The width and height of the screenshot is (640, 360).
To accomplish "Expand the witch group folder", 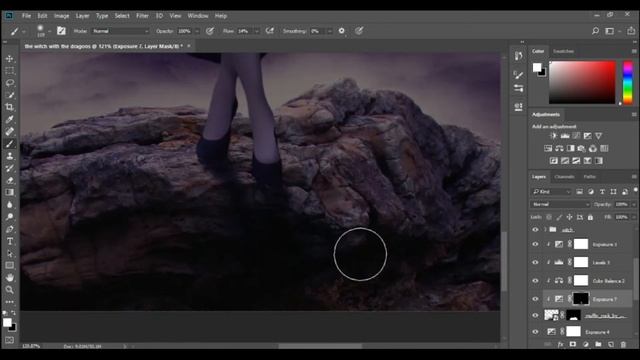I will 545,229.
